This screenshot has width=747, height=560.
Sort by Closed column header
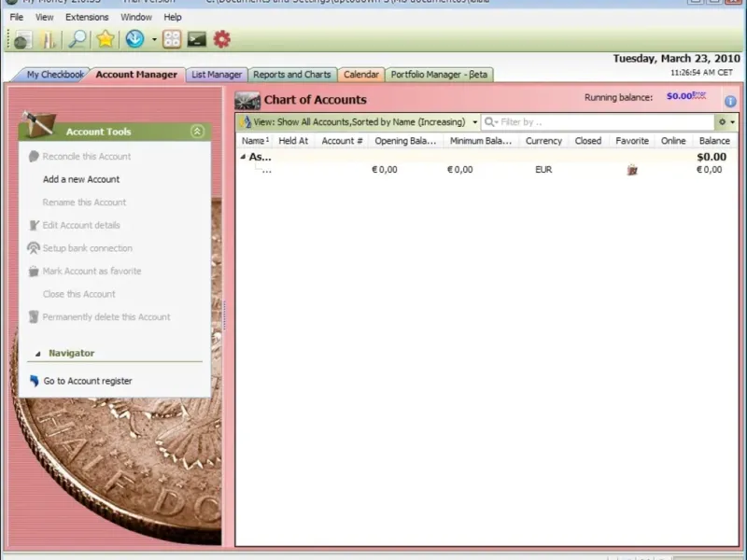[588, 141]
